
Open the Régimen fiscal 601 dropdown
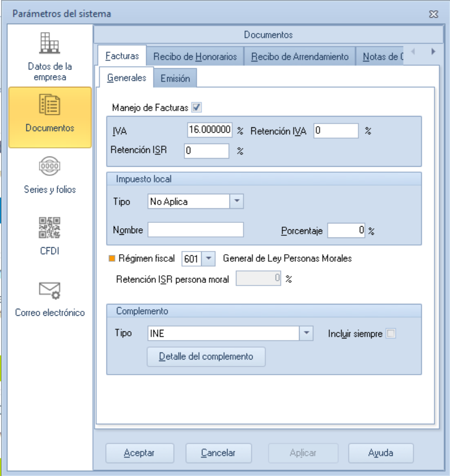(x=208, y=259)
